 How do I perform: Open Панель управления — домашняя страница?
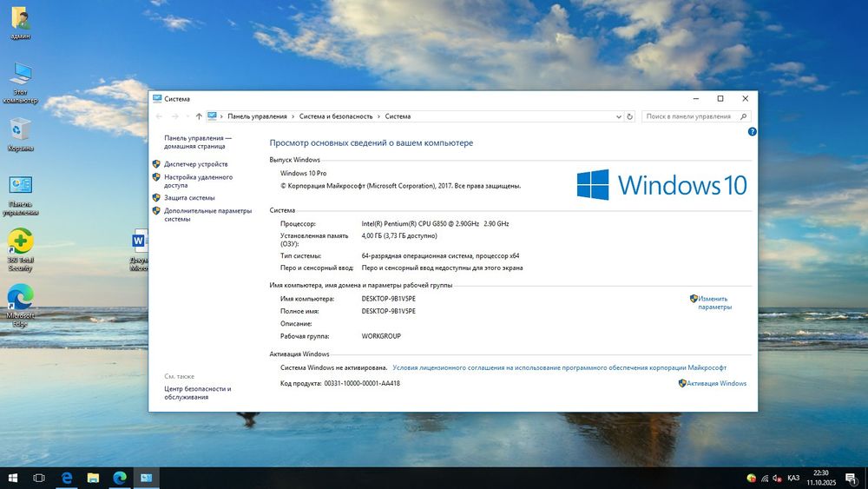click(x=198, y=142)
